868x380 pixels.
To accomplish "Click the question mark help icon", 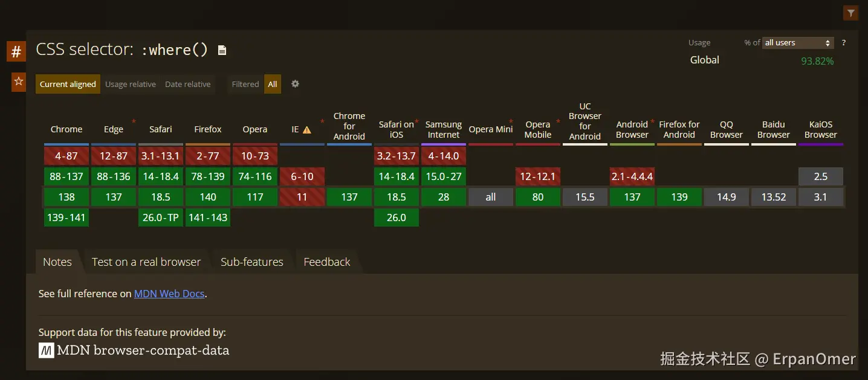I will (x=844, y=43).
